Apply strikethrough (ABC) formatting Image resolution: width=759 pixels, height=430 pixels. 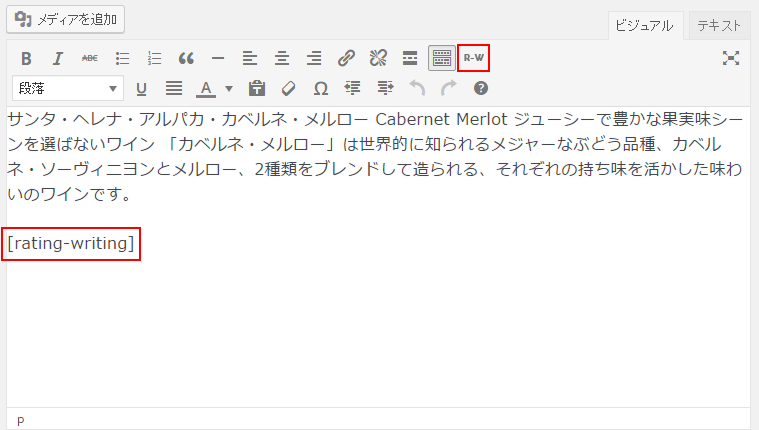(x=90, y=59)
